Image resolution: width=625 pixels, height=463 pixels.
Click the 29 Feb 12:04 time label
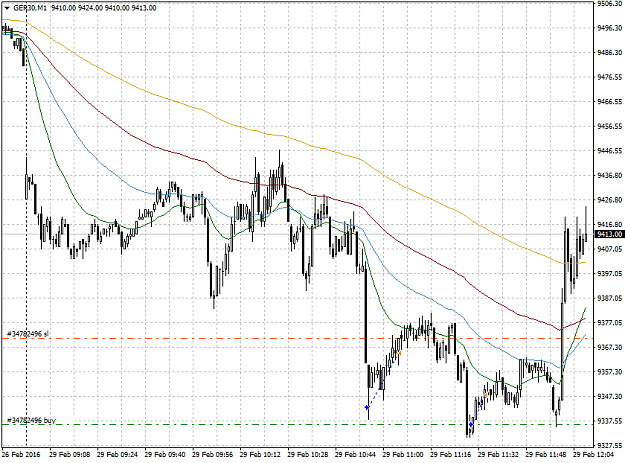[x=594, y=454]
